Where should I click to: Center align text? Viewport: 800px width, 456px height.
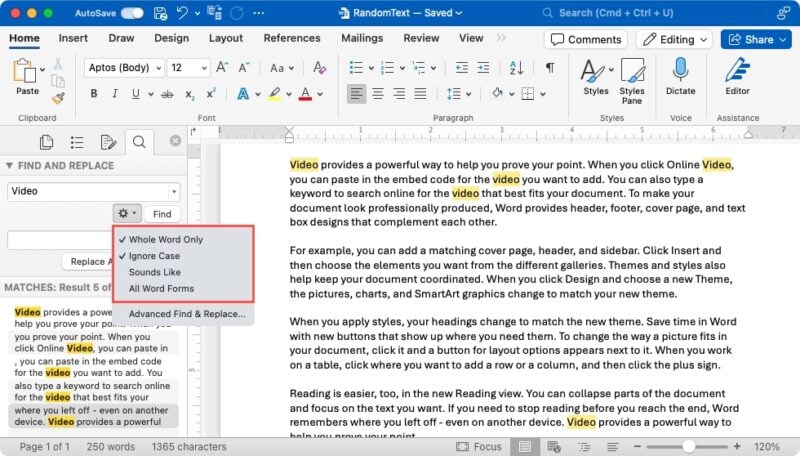click(378, 94)
